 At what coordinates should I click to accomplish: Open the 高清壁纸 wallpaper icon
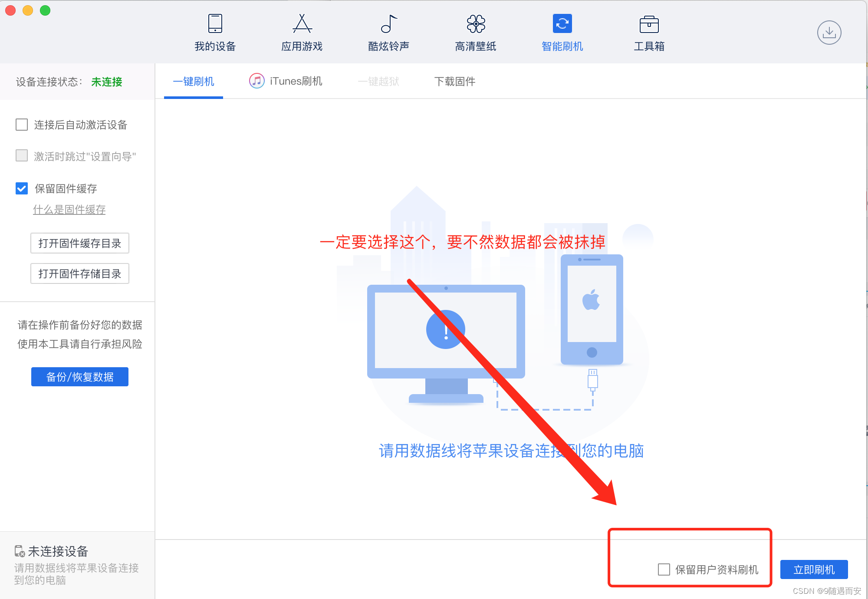coord(476,24)
